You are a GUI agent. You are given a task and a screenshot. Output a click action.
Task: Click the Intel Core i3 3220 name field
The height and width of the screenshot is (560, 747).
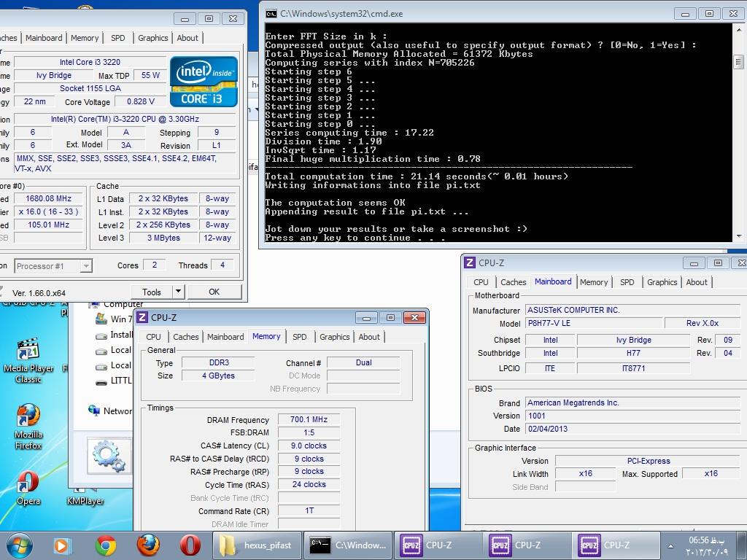[x=90, y=62]
